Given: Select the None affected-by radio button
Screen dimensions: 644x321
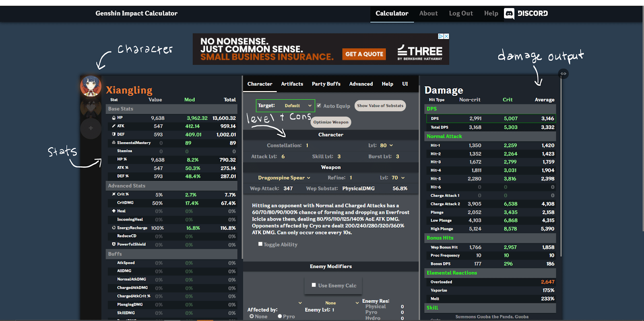Looking at the screenshot, I should (252, 316).
